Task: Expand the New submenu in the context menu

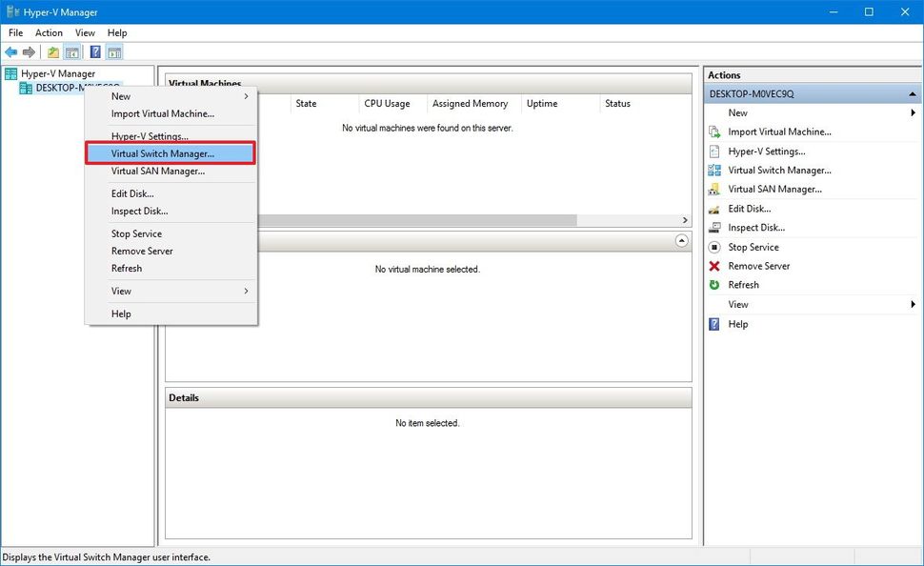Action: click(x=121, y=95)
